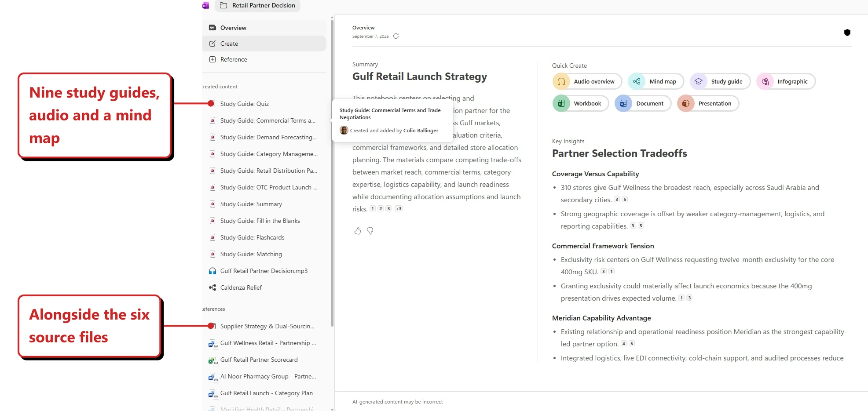Open Gulf Retail Partner Decision.mp3 audio
This screenshot has height=411, width=868.
264,271
